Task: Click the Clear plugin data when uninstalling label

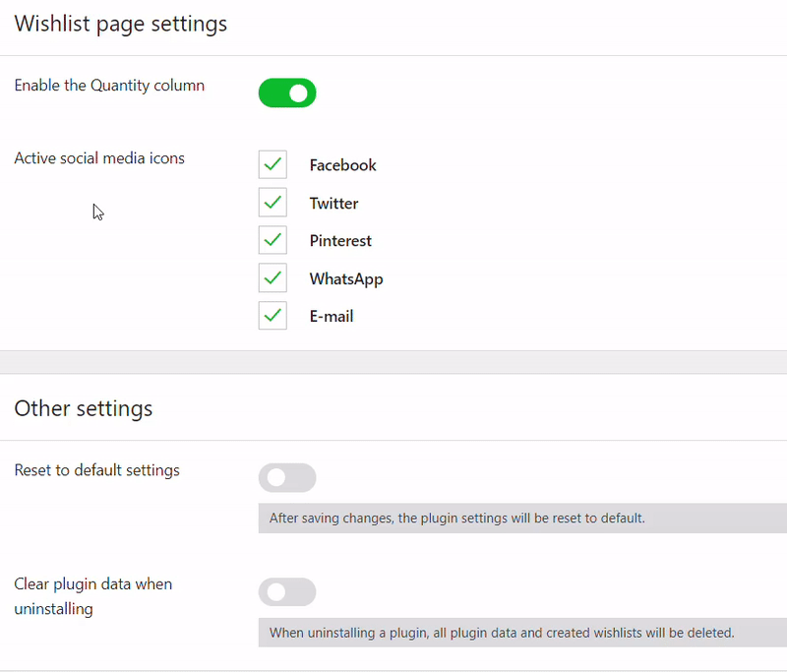Action: point(92,596)
